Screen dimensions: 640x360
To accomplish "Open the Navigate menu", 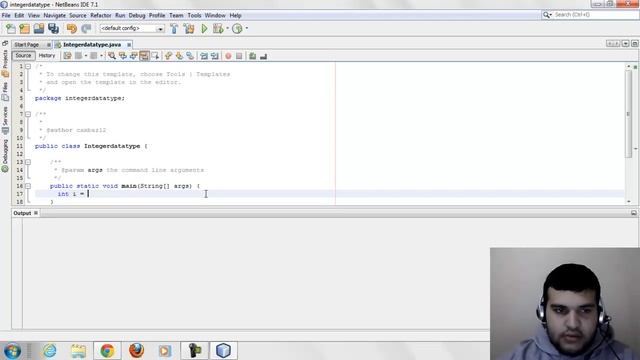I will pos(55,16).
